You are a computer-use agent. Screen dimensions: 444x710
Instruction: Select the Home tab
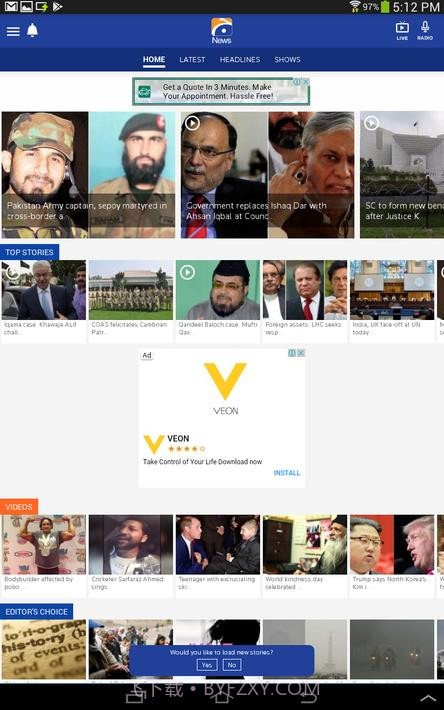point(154,59)
